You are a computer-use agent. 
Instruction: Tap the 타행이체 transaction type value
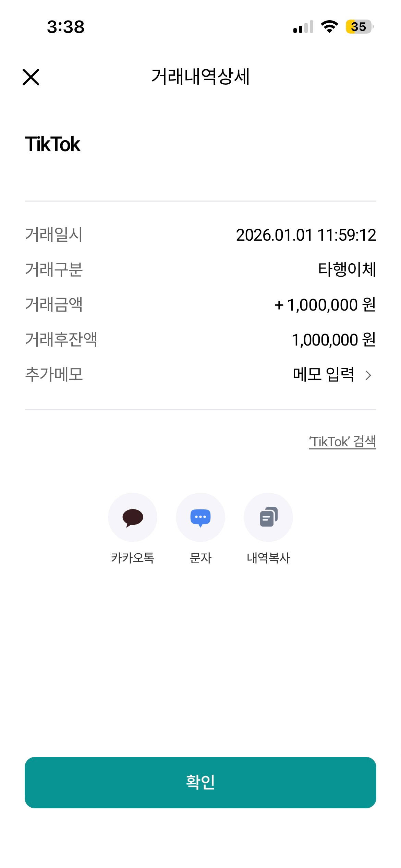tap(347, 269)
